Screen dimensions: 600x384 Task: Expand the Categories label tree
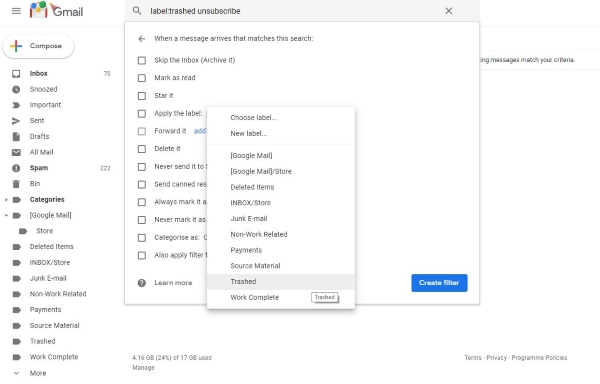coord(6,200)
